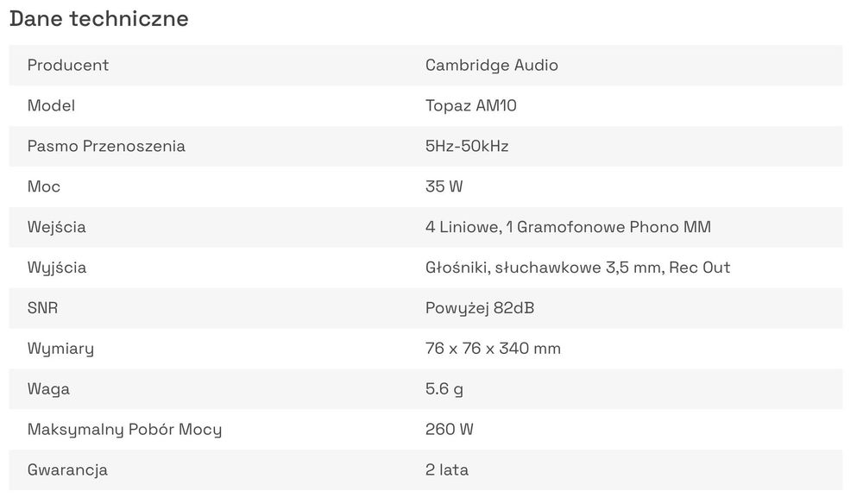Select the "35 W" power value
Viewport: 863px width, 504px height.
click(444, 186)
